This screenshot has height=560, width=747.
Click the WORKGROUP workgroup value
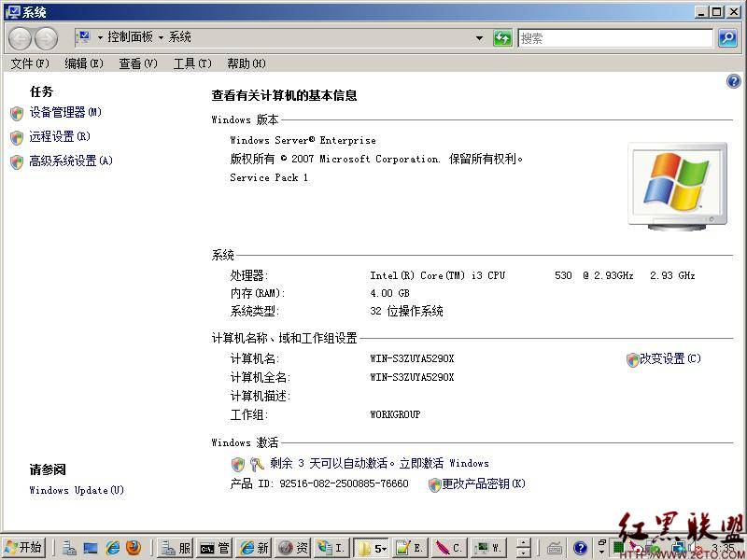point(395,414)
